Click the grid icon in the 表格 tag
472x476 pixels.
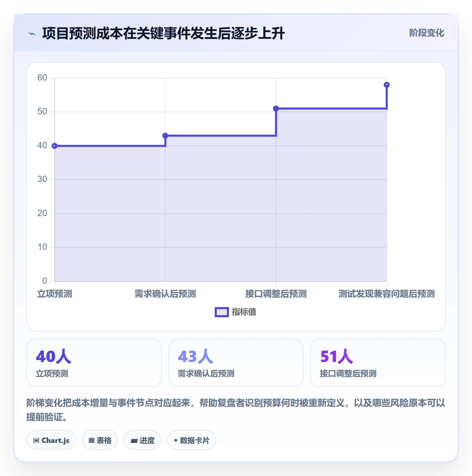click(x=91, y=441)
